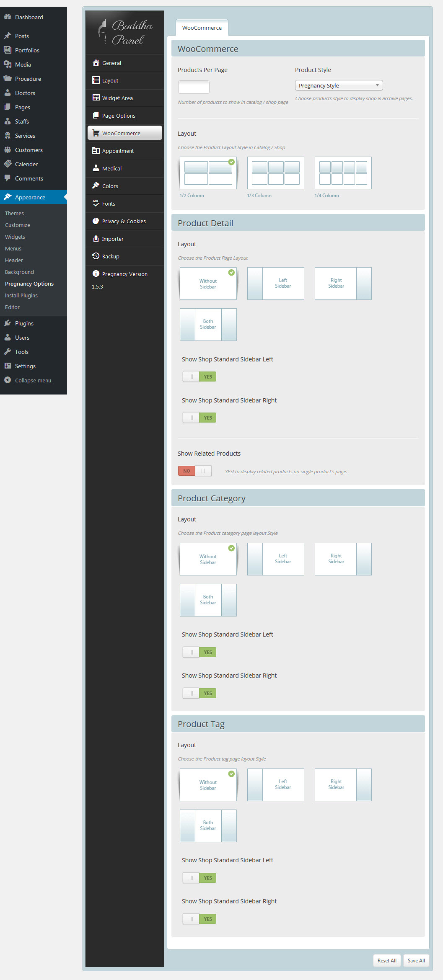Open the Medical settings section
443x980 pixels.
pos(112,168)
